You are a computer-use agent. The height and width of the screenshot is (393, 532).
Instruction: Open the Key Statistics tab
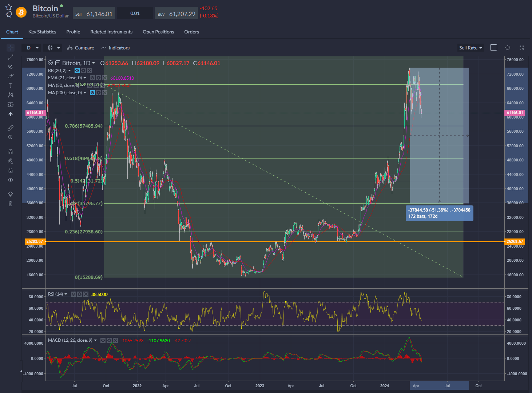42,32
